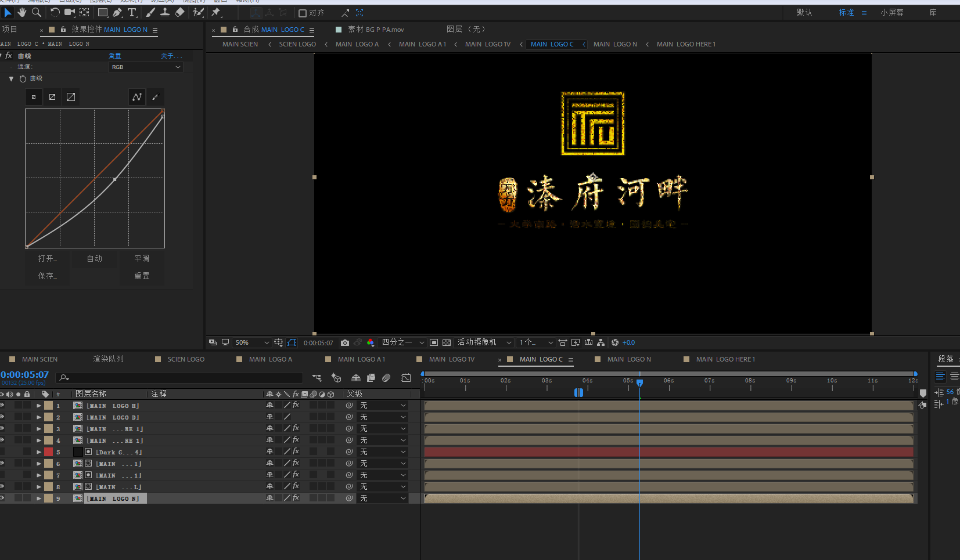Select the Pan Behind anchor point tool
The image size is (960, 560).
pyautogui.click(x=85, y=12)
